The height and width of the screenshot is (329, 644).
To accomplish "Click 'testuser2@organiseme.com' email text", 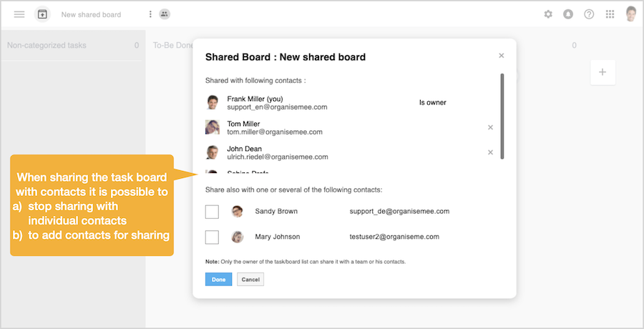I will [394, 237].
